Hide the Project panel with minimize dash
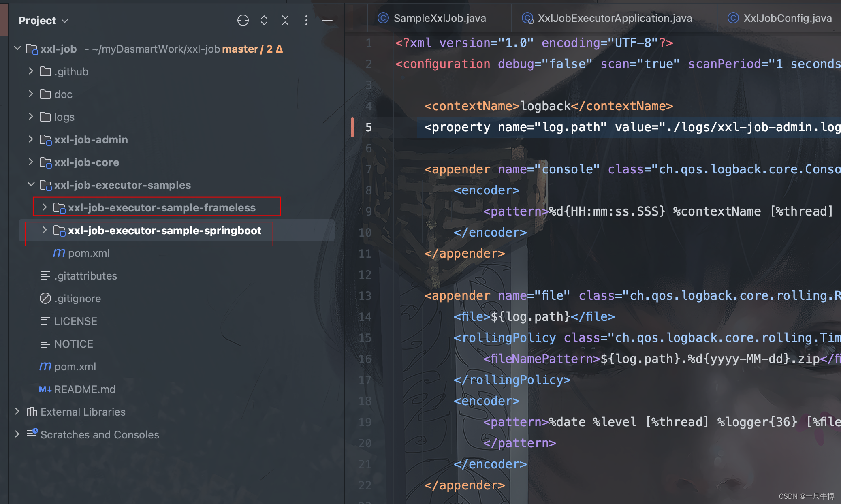Screen dimensions: 841x504 [327, 20]
